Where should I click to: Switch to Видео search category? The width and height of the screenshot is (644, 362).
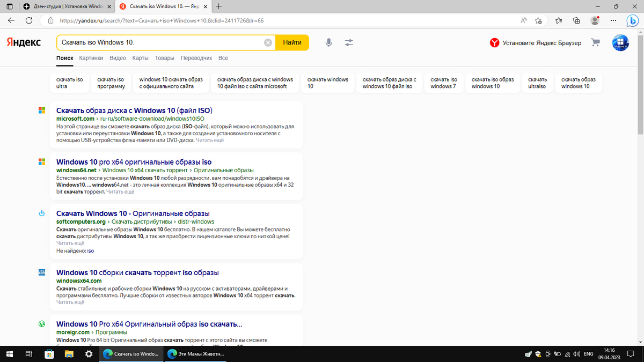tap(118, 58)
